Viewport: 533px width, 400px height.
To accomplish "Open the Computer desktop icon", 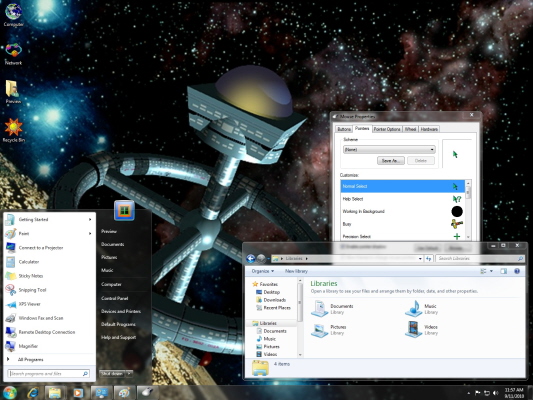I will tap(14, 15).
